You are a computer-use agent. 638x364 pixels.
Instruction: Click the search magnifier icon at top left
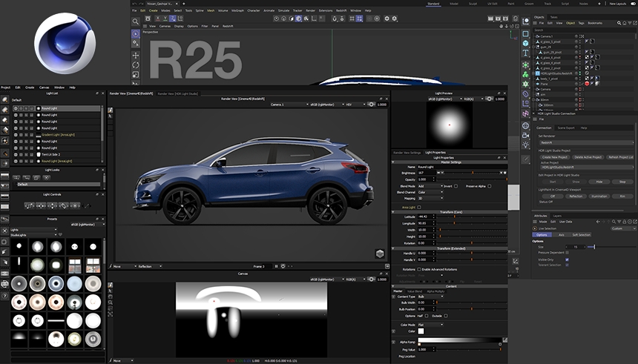pyautogui.click(x=136, y=21)
